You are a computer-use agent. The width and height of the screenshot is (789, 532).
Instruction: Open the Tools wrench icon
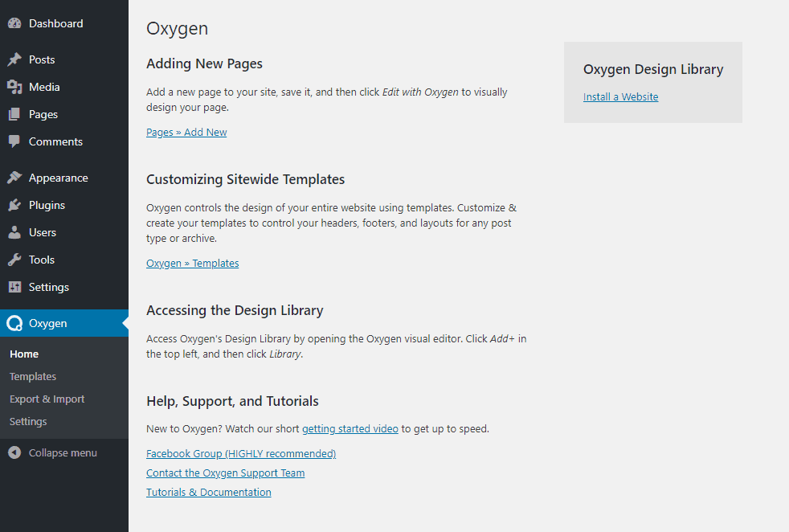(14, 259)
